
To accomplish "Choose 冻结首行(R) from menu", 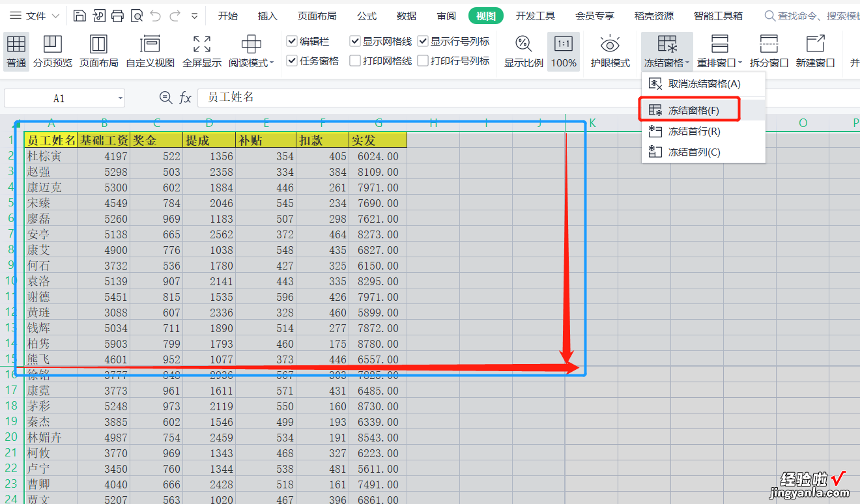I will tap(704, 131).
